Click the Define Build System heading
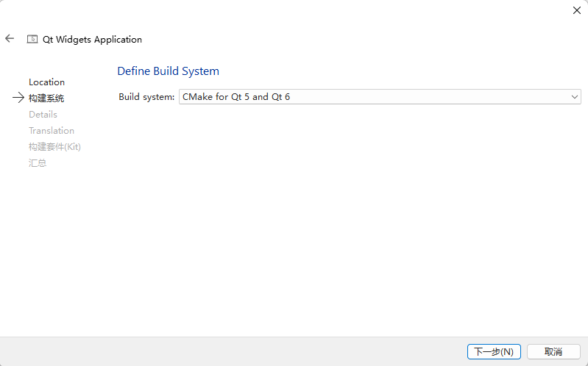The image size is (588, 366). (x=168, y=71)
